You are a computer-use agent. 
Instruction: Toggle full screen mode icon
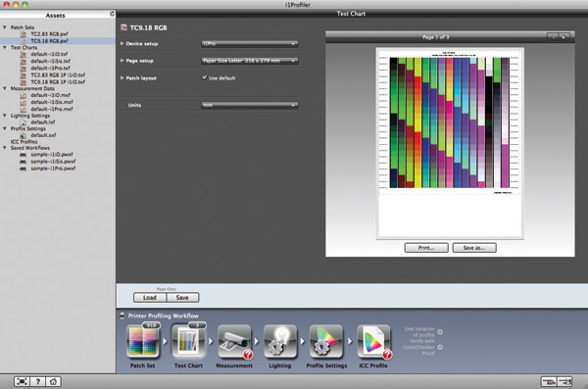pos(23,381)
